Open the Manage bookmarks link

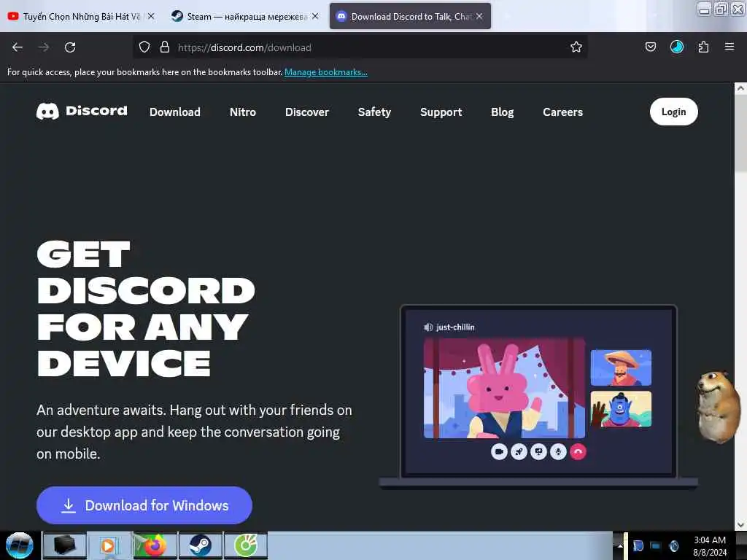tap(326, 72)
